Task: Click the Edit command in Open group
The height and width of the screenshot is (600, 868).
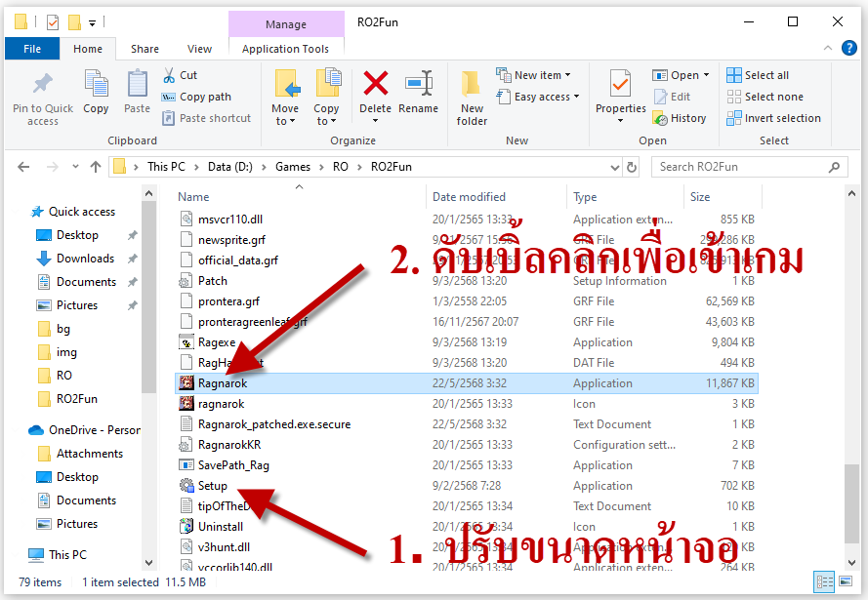Action: pyautogui.click(x=672, y=97)
